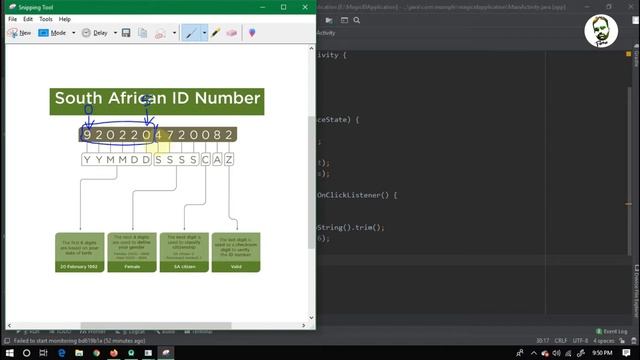Image resolution: width=640 pixels, height=360 pixels.
Task: Select the Eraser tool
Action: [231, 33]
